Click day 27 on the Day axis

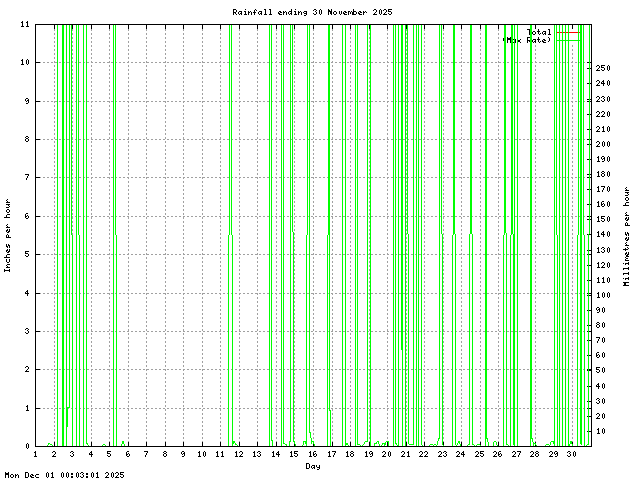(x=516, y=454)
